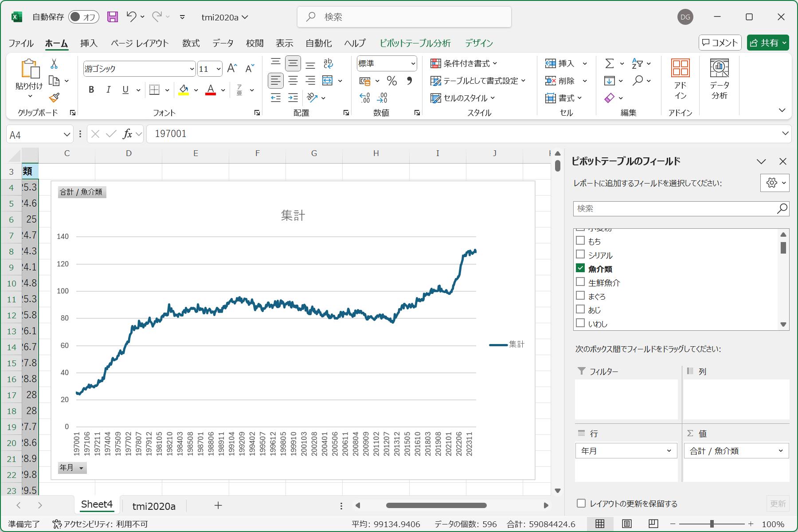Apply Underline formatting

125,90
